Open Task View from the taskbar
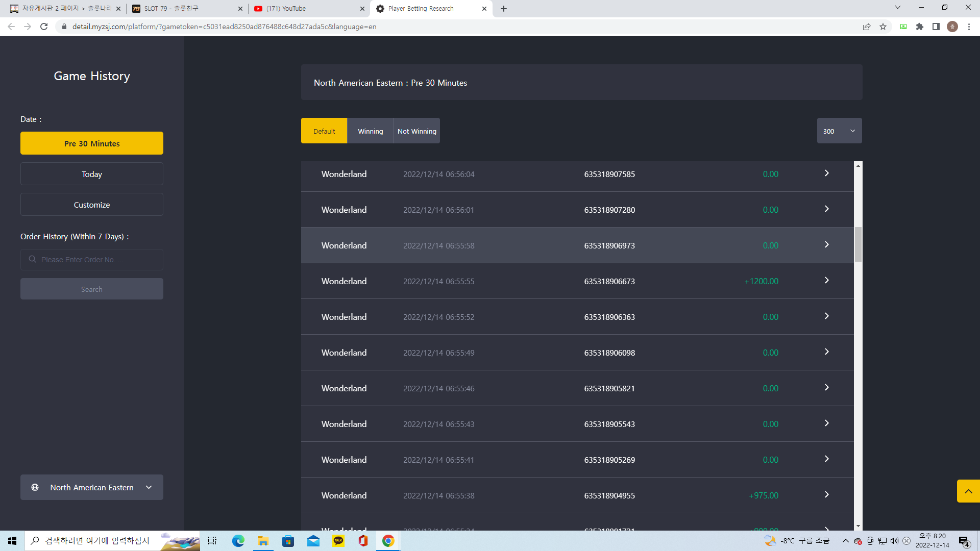The image size is (980, 551). tap(212, 541)
